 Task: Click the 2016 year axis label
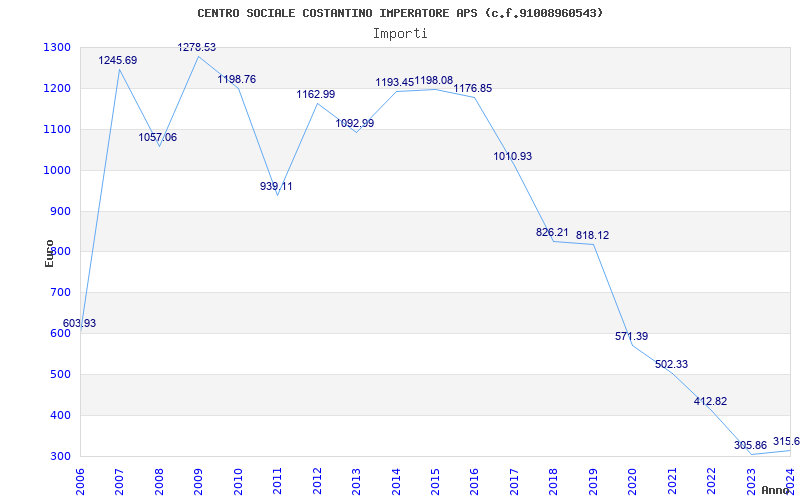pyautogui.click(x=474, y=481)
